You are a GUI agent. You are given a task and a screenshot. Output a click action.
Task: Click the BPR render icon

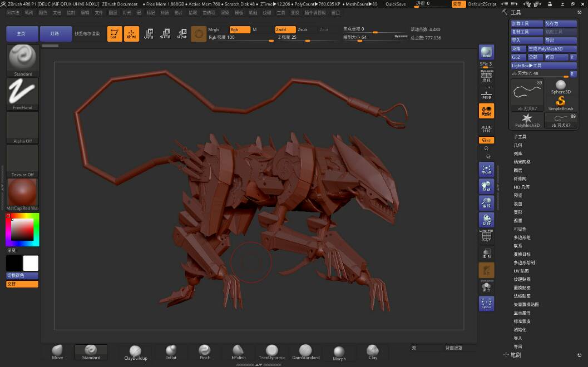(486, 53)
